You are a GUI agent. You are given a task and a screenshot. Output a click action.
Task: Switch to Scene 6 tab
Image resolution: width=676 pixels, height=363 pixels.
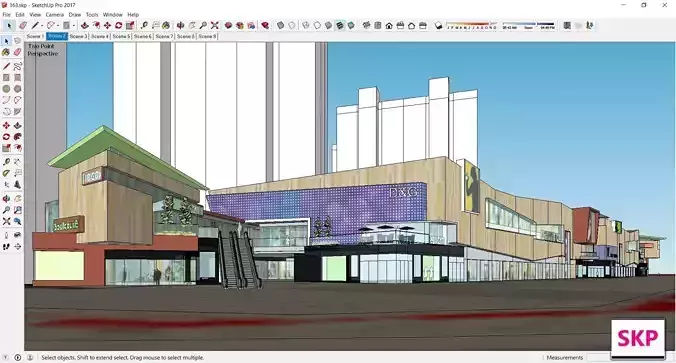143,37
